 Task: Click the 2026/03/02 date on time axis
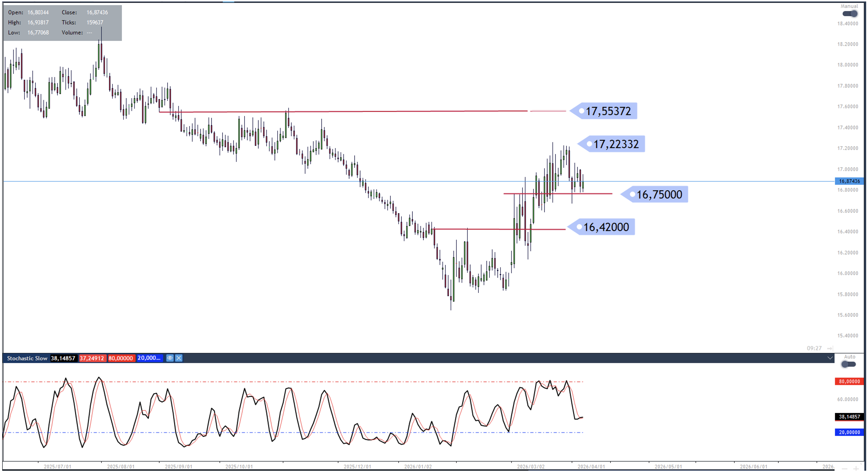(x=530, y=467)
